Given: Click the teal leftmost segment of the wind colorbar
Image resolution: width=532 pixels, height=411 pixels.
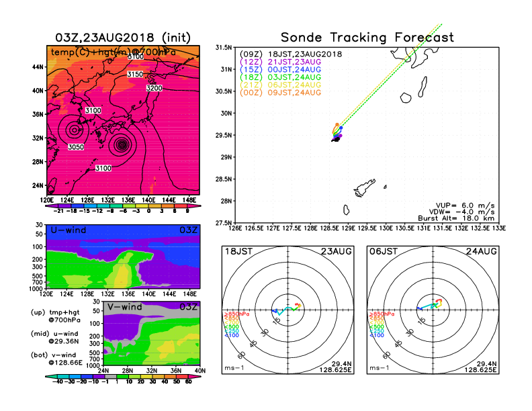Looking at the screenshot, I should click(x=51, y=376).
